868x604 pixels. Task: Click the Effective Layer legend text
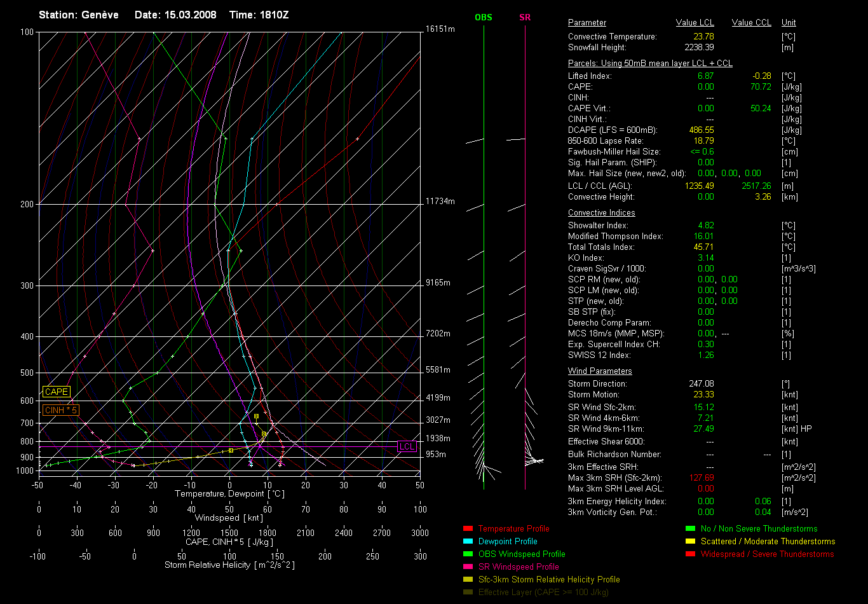pos(543,592)
